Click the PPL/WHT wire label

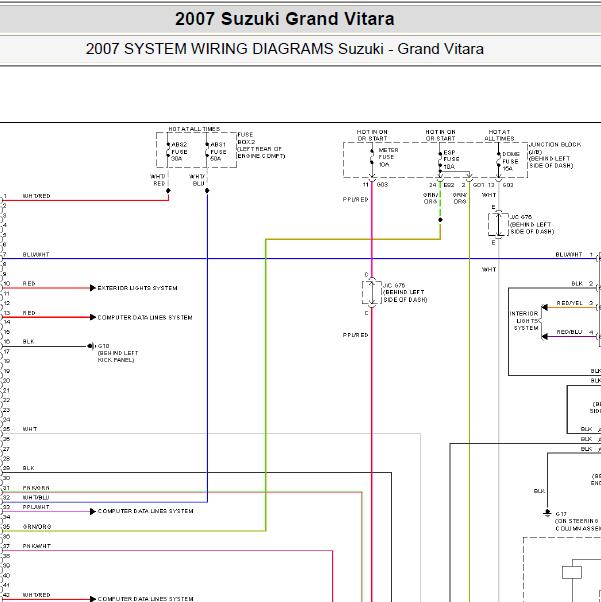(36, 507)
